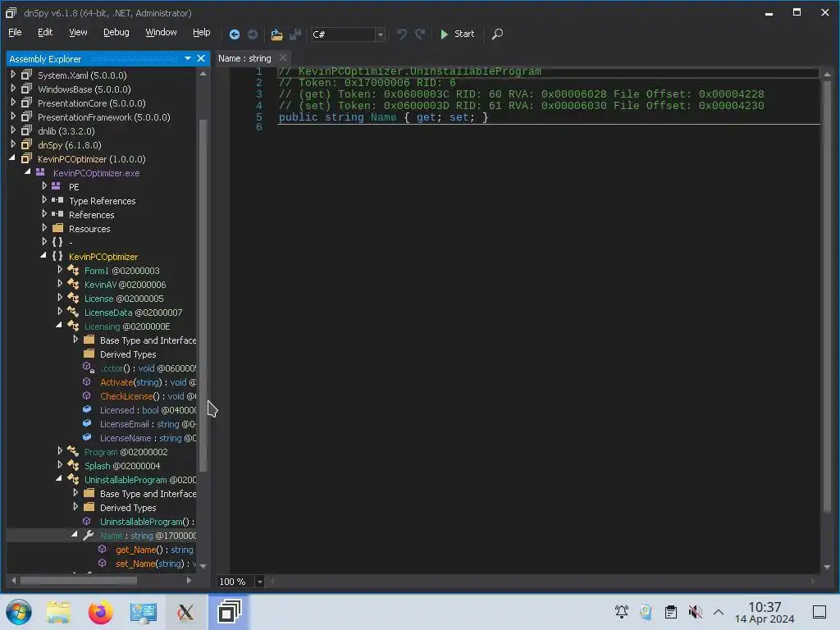Image resolution: width=840 pixels, height=630 pixels.
Task: Open the View menu
Action: coord(78,32)
